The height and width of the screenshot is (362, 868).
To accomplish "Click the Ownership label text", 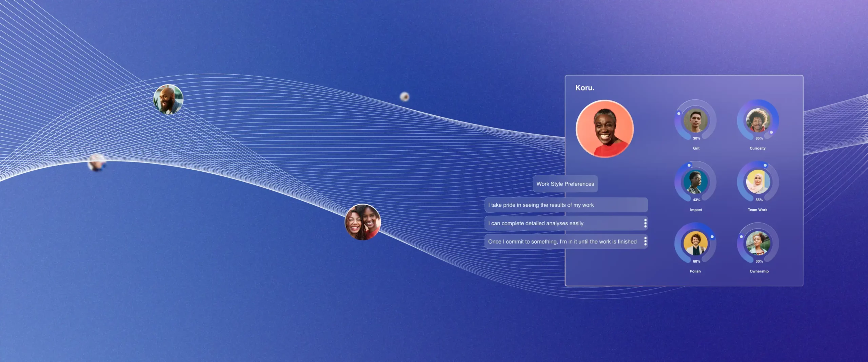I will [x=759, y=271].
